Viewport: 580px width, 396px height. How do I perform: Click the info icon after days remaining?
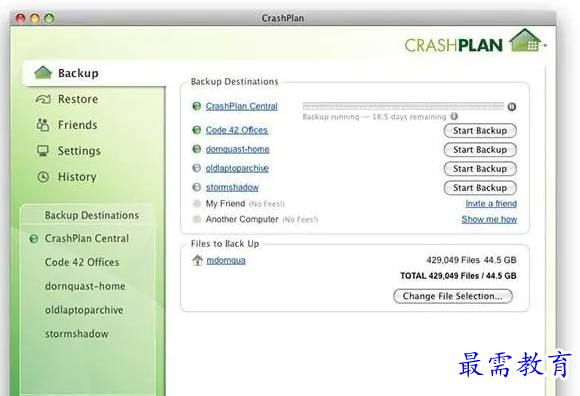(x=454, y=116)
